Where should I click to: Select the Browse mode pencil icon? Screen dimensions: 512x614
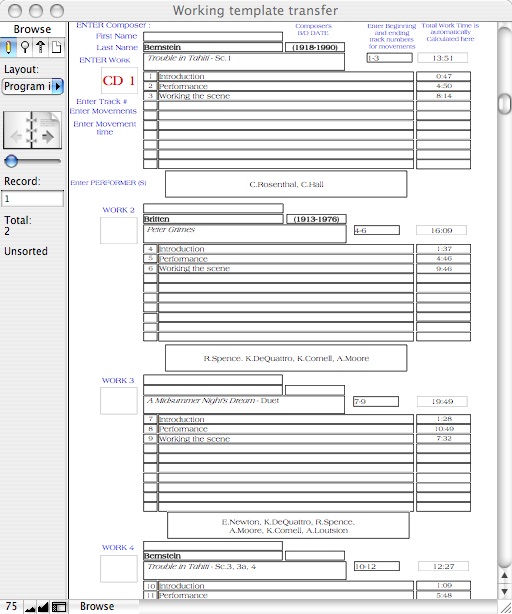coord(8,47)
